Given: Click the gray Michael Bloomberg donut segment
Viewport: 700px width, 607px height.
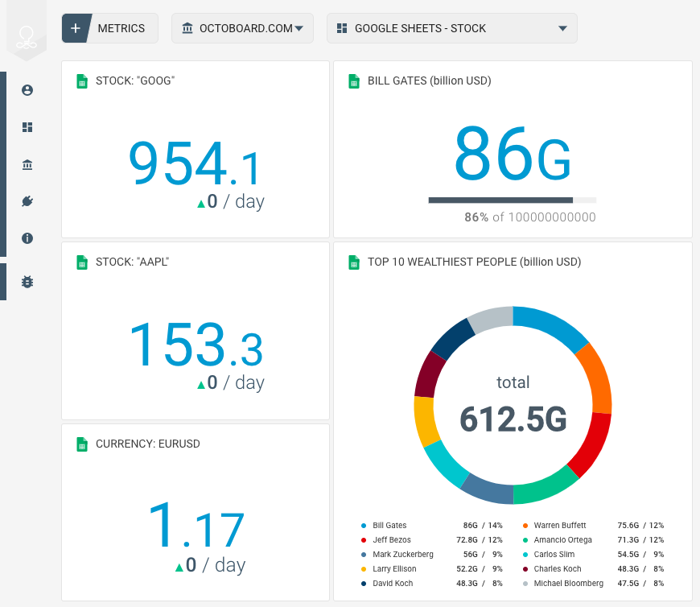Looking at the screenshot, I should click(491, 318).
